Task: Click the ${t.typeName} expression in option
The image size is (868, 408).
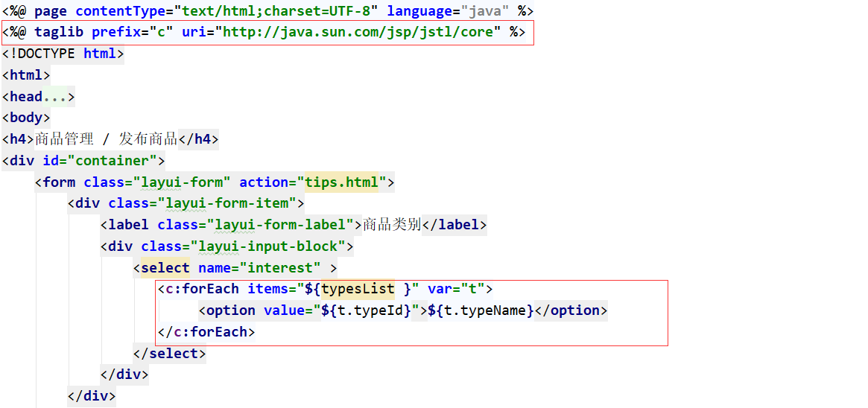Action: click(x=481, y=310)
